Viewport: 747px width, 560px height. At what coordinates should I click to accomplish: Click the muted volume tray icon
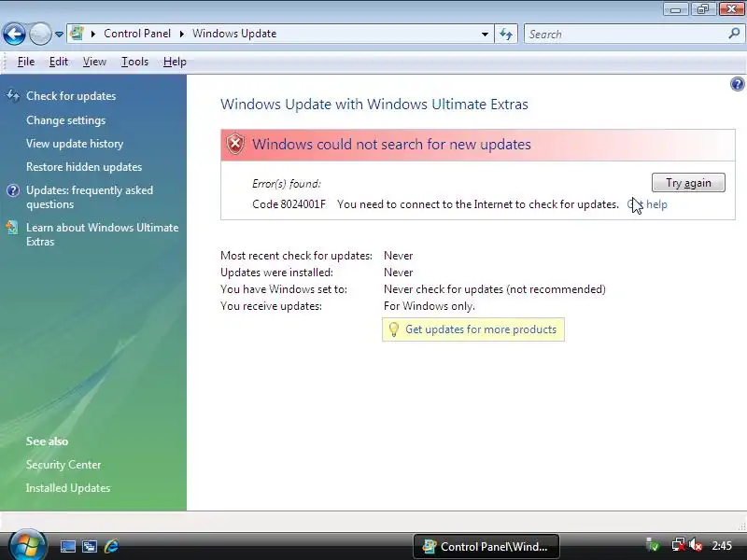696,545
